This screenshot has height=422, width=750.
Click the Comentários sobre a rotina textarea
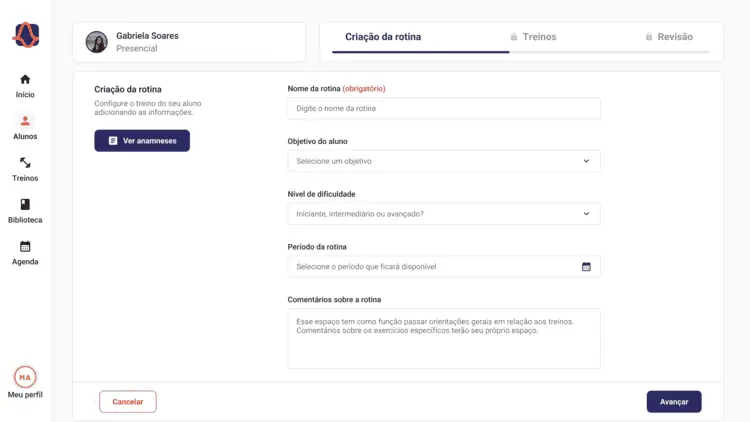(444, 339)
